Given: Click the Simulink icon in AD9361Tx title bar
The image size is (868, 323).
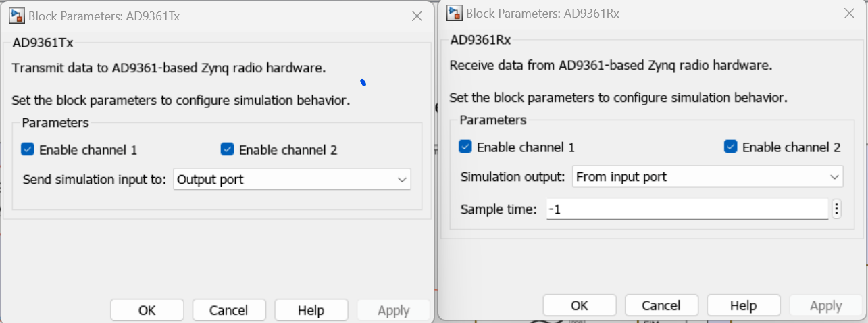Looking at the screenshot, I should (16, 16).
